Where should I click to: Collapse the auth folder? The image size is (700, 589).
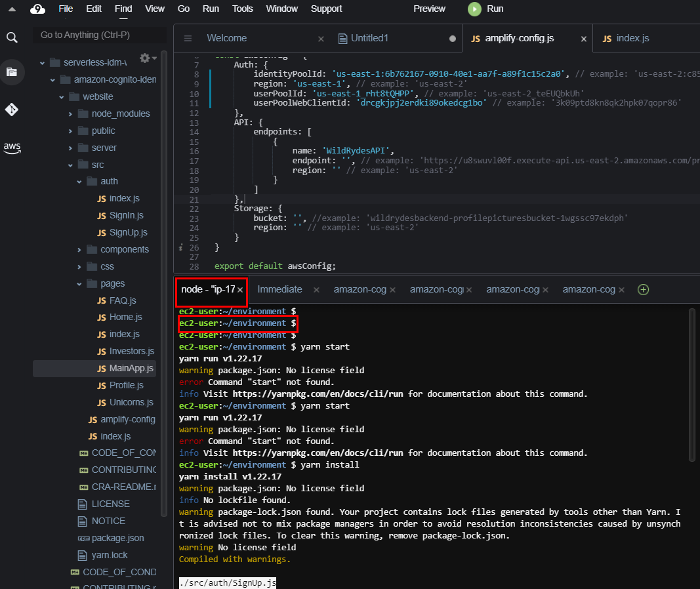pyautogui.click(x=79, y=182)
